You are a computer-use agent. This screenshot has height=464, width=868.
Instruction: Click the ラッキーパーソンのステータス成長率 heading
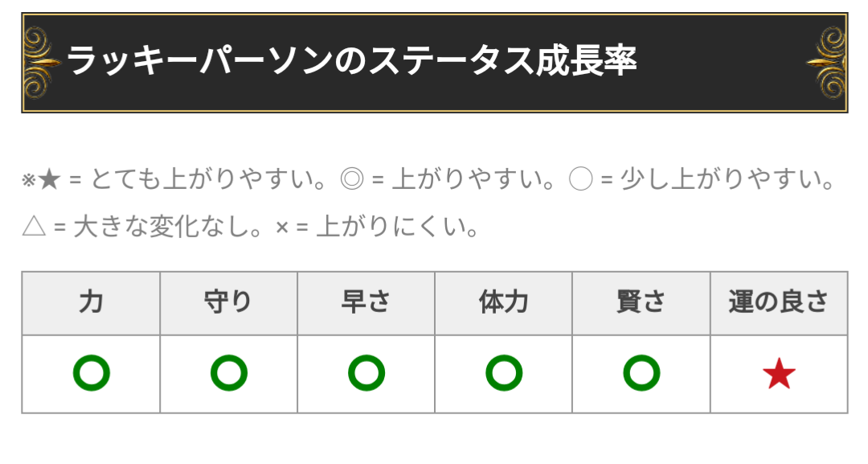coord(352,61)
